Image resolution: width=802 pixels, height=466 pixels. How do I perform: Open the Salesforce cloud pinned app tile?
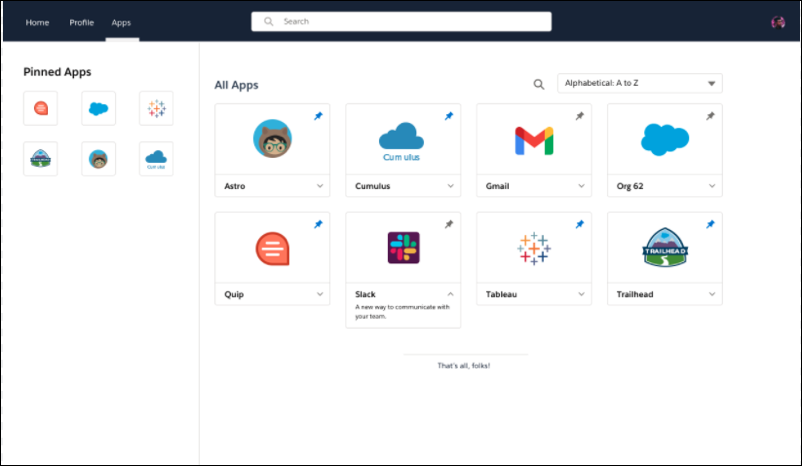(98, 108)
